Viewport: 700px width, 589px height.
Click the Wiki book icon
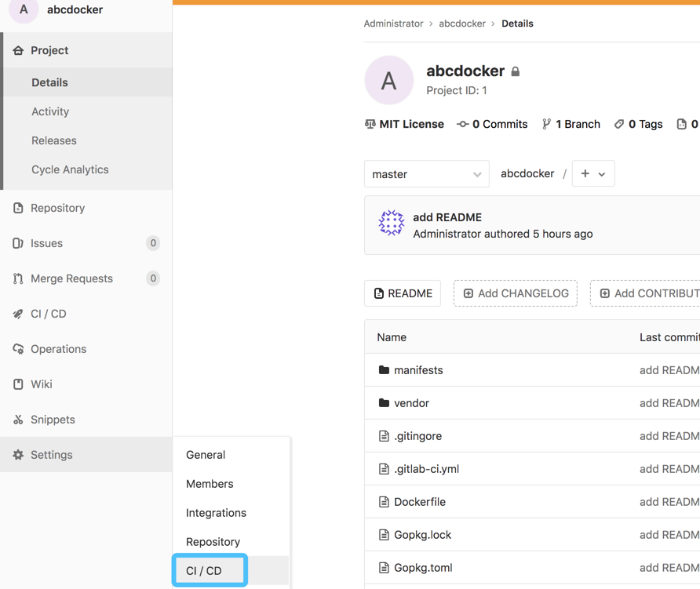click(18, 384)
